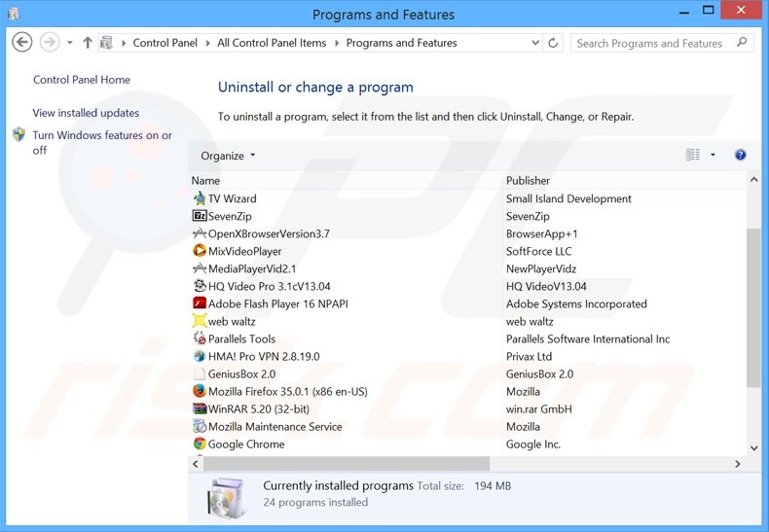This screenshot has height=532, width=769.
Task: Click the MixVideoPlayer program icon
Action: click(x=200, y=251)
